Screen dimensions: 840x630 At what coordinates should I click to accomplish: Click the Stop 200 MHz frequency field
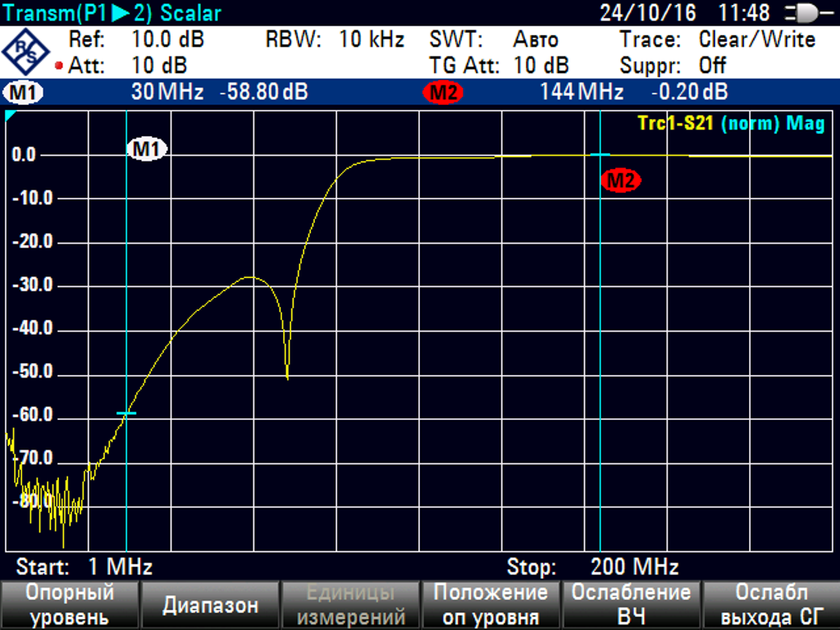pos(592,567)
